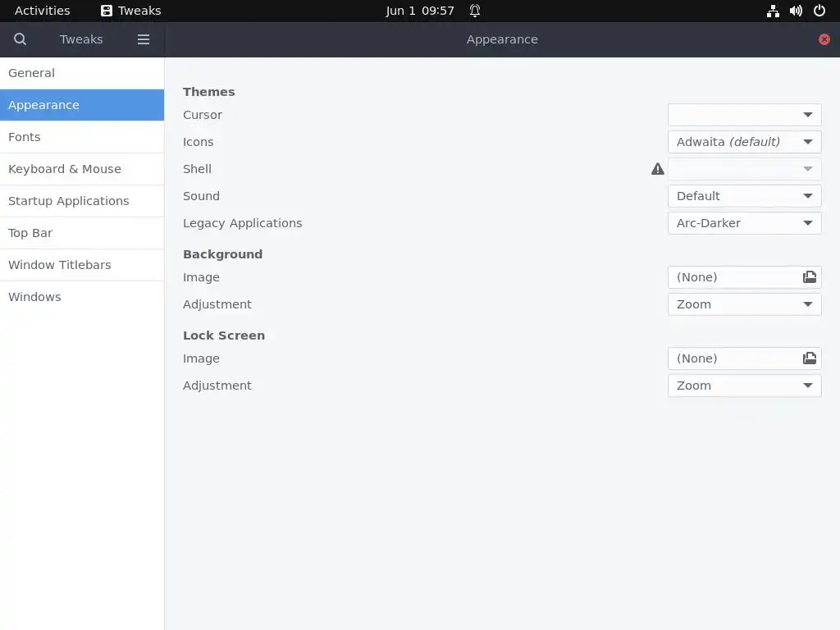The height and width of the screenshot is (630, 840).
Task: Open the disabled Shell theme dropdown
Action: 744,169
